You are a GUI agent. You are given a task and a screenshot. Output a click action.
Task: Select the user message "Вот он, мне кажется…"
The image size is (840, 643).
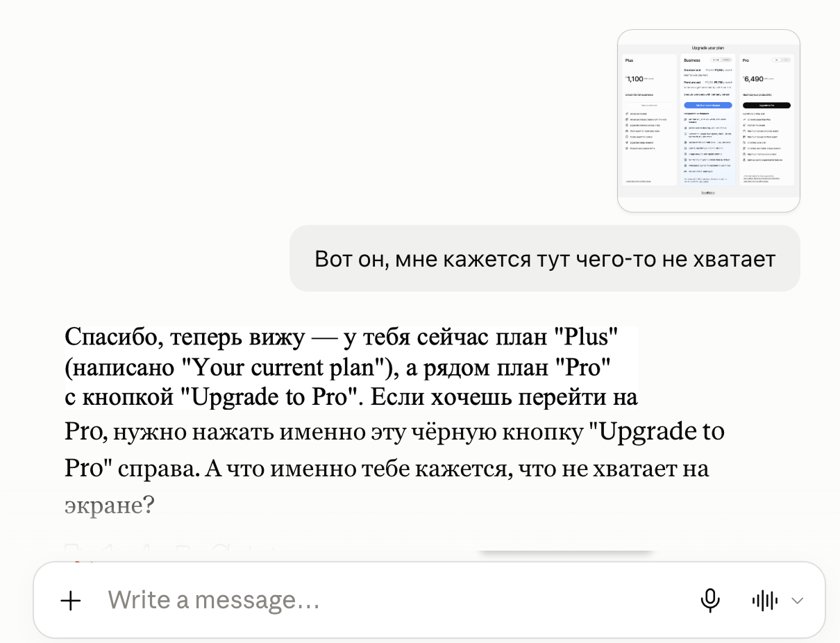pos(545,258)
